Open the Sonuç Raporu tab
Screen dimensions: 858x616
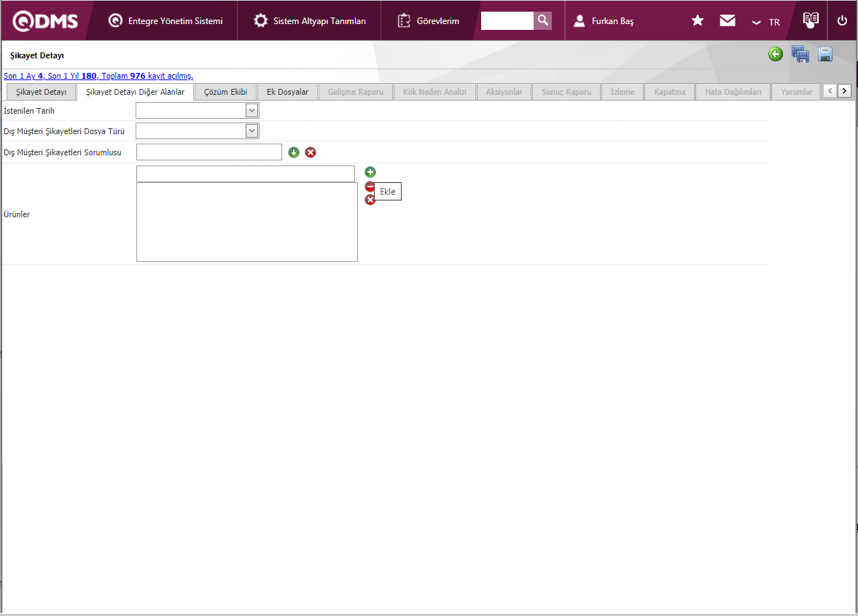pyautogui.click(x=566, y=92)
